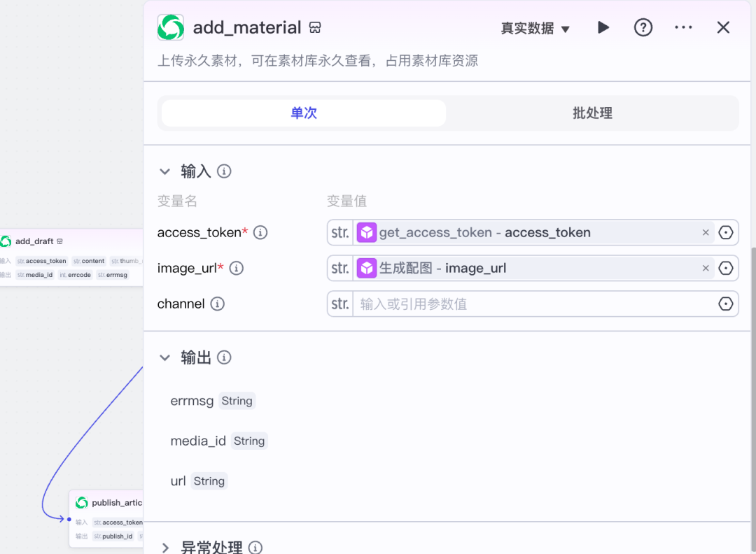
Task: Open the three-dot more options menu
Action: [x=683, y=27]
